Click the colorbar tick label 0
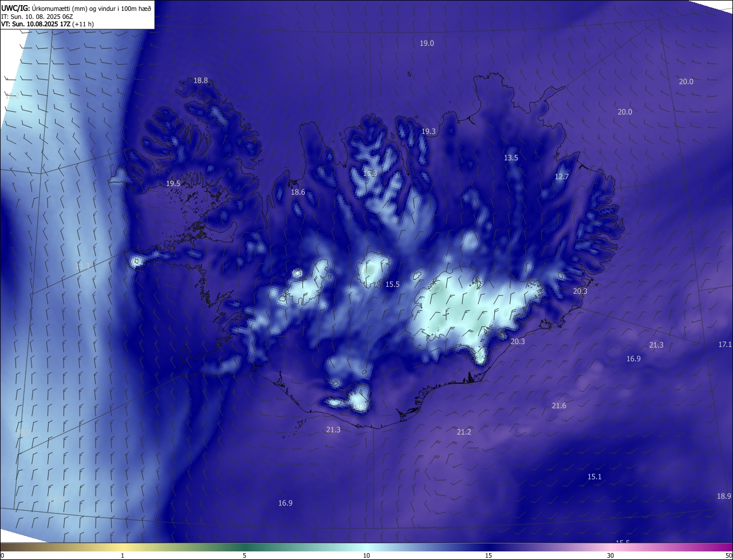This screenshot has height=560, width=733. (2, 556)
